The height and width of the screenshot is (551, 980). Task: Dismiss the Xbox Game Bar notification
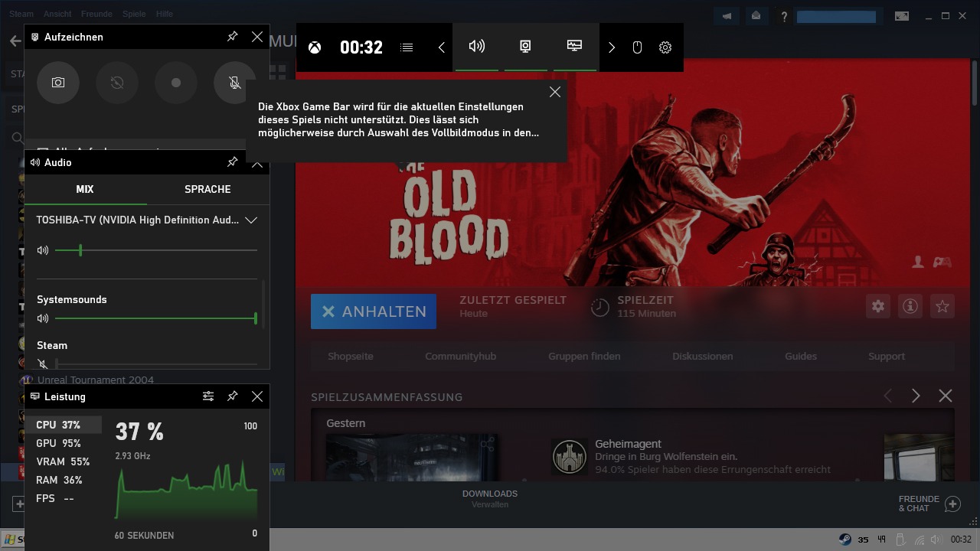point(555,92)
